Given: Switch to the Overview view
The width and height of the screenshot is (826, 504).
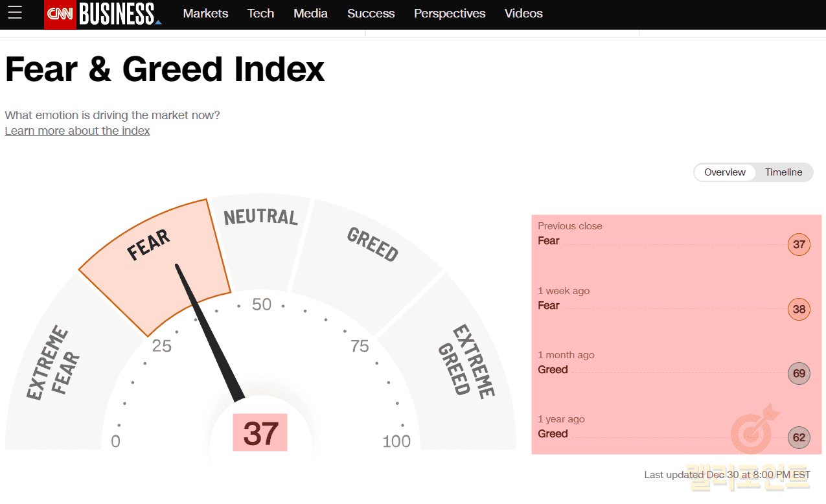Looking at the screenshot, I should [x=725, y=172].
